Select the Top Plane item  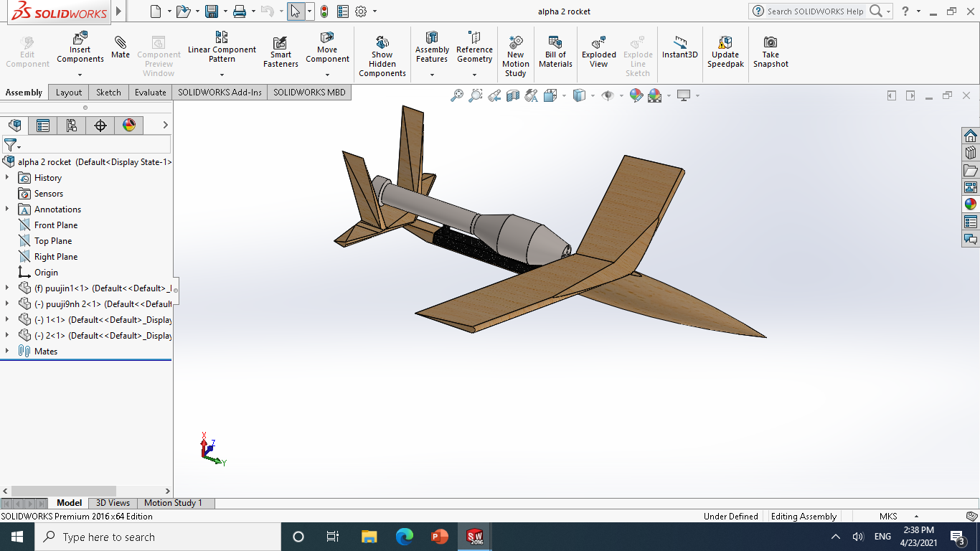52,241
